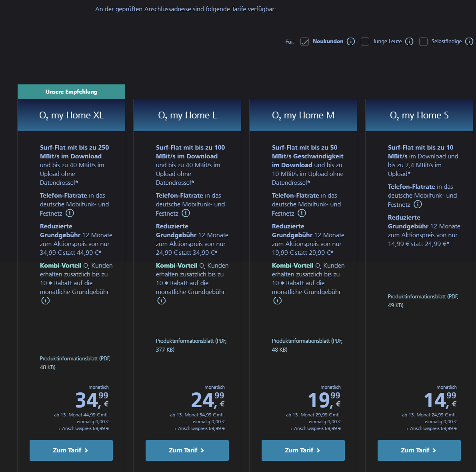Show Telefon-Flatrate info in my Home L
476x472 pixels.
pos(186,213)
